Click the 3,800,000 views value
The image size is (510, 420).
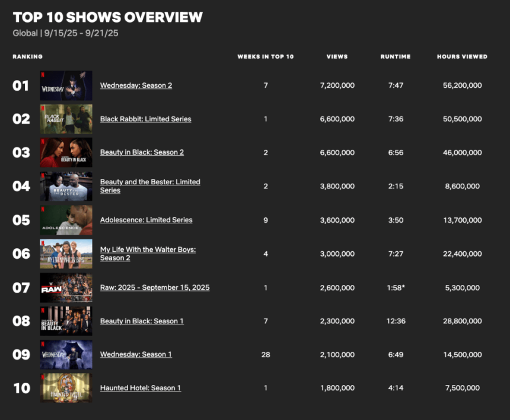point(337,186)
